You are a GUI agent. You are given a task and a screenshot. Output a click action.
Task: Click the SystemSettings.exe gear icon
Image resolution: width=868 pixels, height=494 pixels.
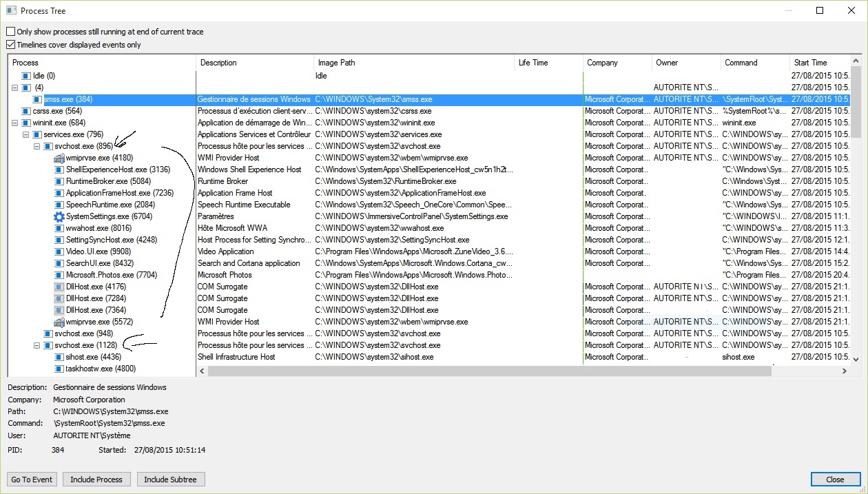click(x=59, y=216)
